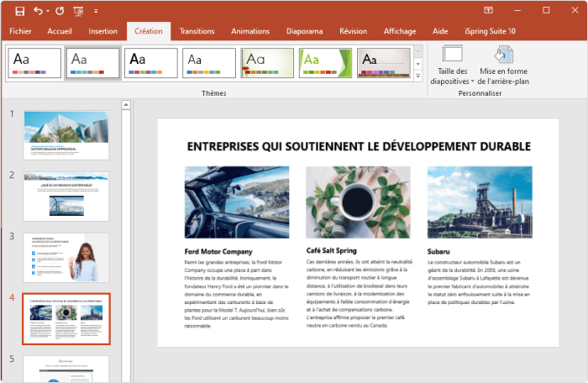Image resolution: width=588 pixels, height=383 pixels.
Task: Open the Animations tab
Action: [250, 31]
